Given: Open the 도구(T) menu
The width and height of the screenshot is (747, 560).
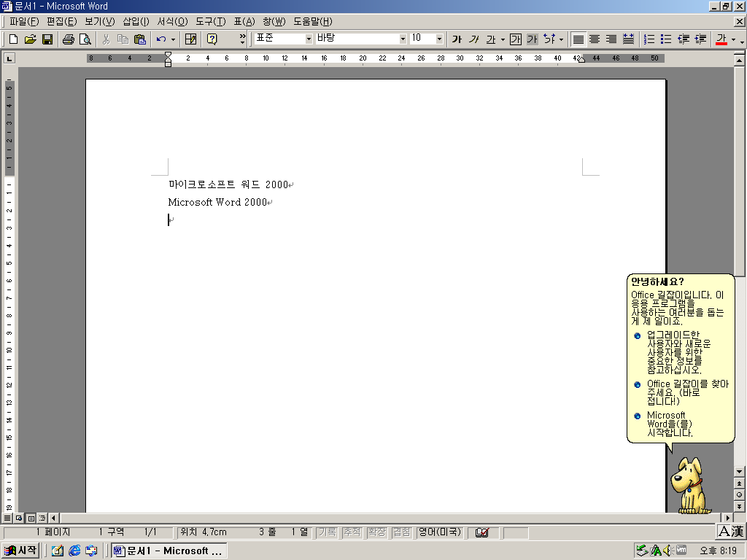Looking at the screenshot, I should click(x=211, y=21).
